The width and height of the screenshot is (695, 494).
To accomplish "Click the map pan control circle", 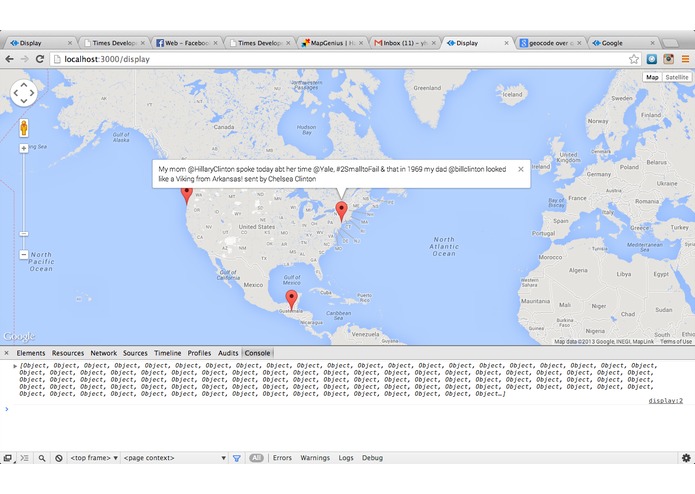I will point(23,93).
